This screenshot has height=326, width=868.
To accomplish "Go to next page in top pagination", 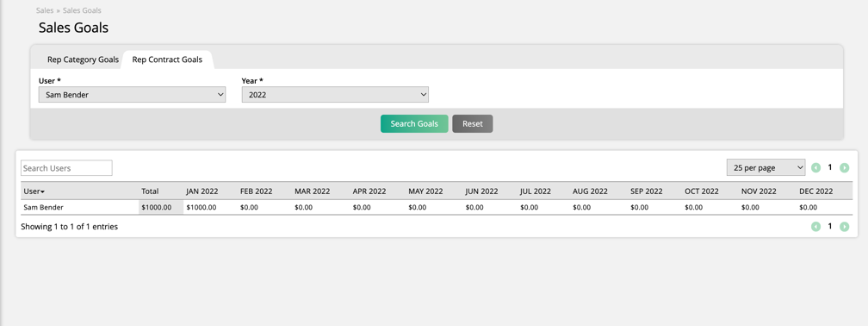I will [x=844, y=167].
